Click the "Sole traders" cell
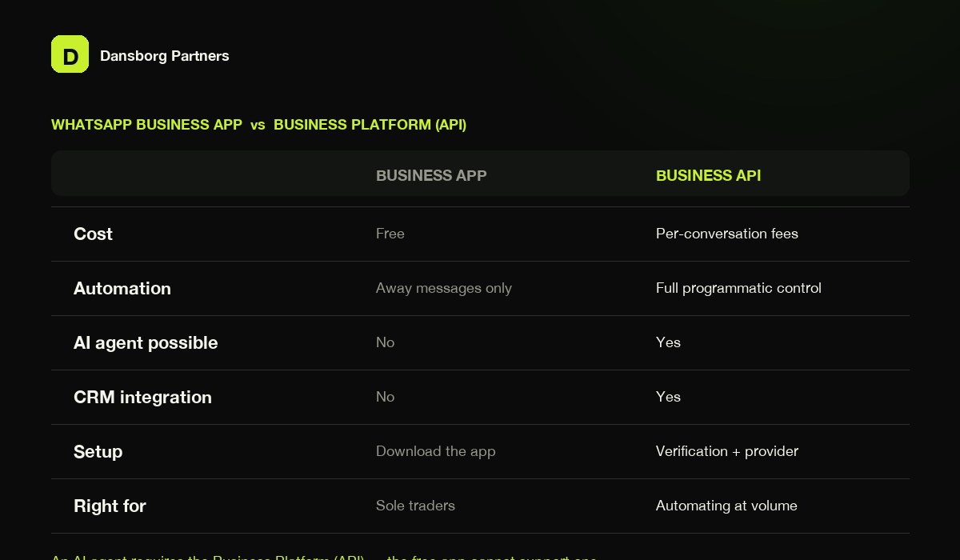The height and width of the screenshot is (560, 960). tap(415, 506)
